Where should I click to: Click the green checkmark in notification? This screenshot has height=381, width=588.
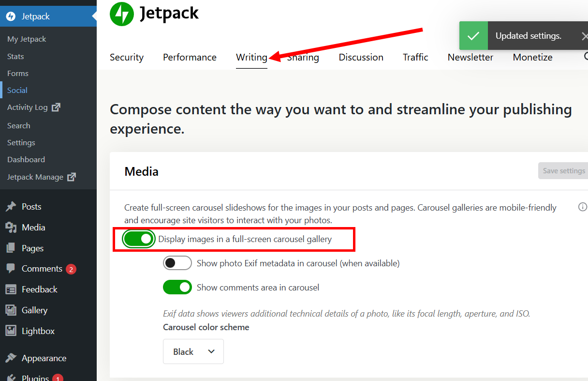(x=473, y=36)
